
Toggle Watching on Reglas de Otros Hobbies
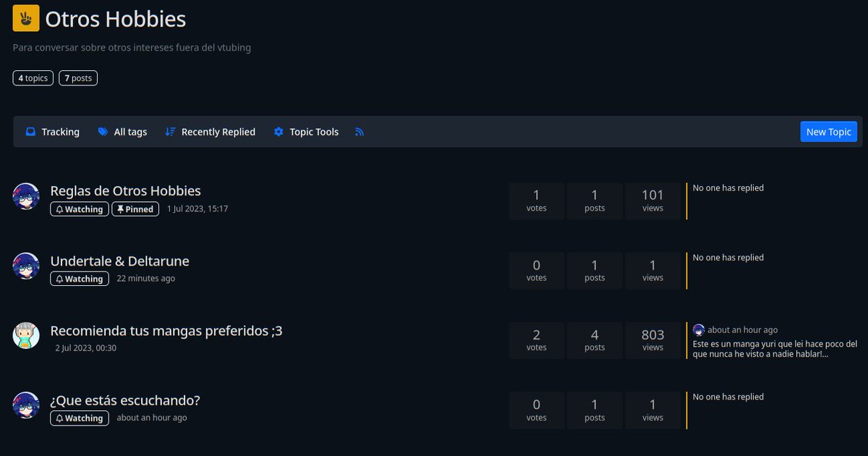(79, 208)
